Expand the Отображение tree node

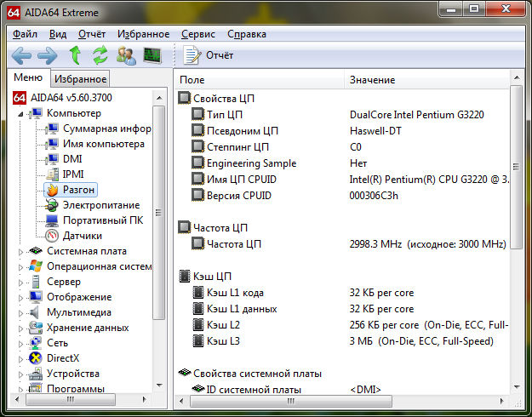pos(20,298)
